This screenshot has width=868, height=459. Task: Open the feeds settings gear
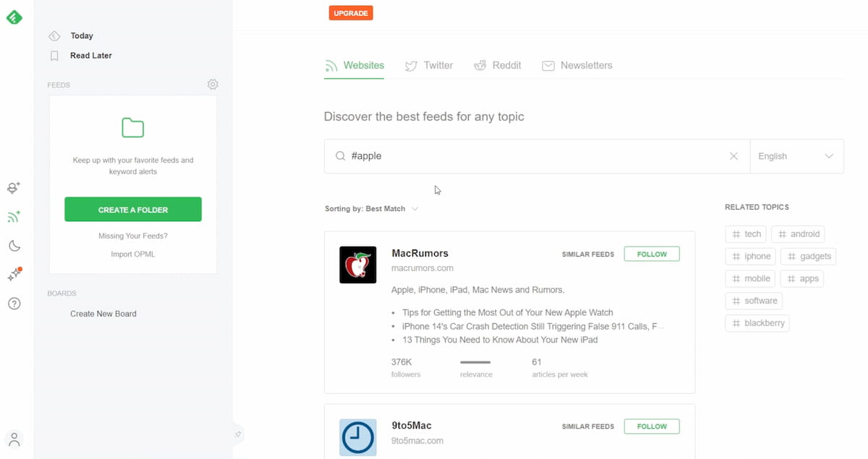tap(213, 84)
